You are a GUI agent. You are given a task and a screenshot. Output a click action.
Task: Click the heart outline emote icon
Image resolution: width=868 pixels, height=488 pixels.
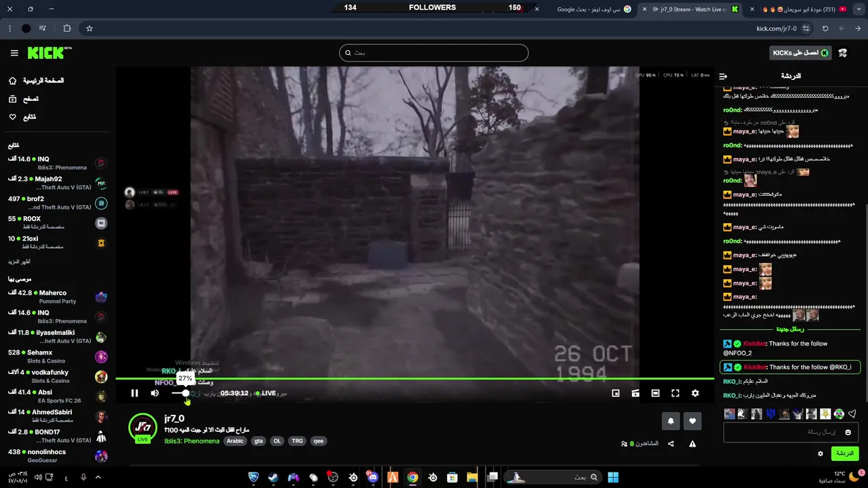(x=852, y=413)
